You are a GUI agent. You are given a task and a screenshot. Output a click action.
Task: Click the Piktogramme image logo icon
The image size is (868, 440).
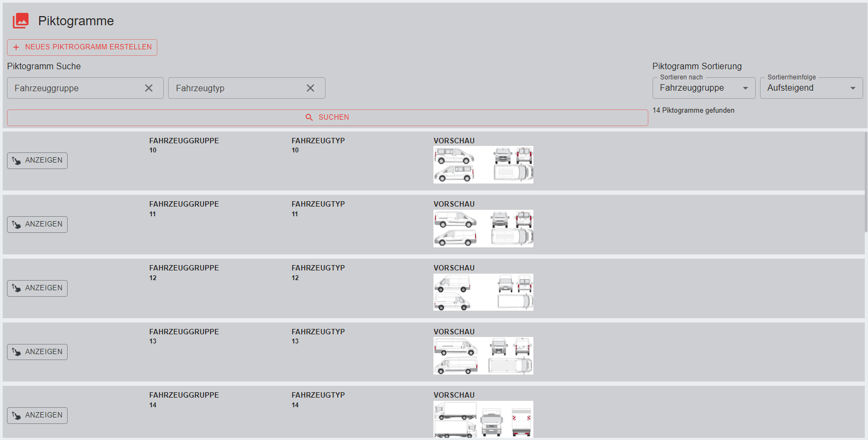(x=20, y=21)
